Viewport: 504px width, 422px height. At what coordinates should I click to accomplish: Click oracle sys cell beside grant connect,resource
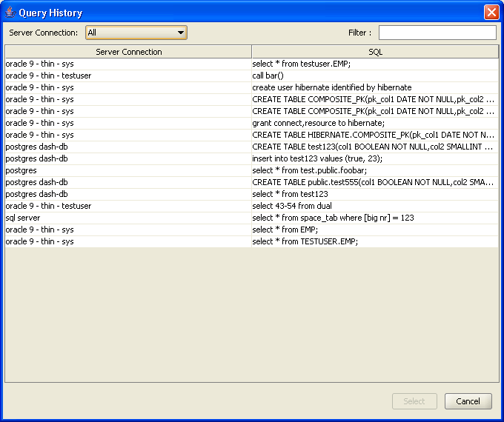coord(128,123)
